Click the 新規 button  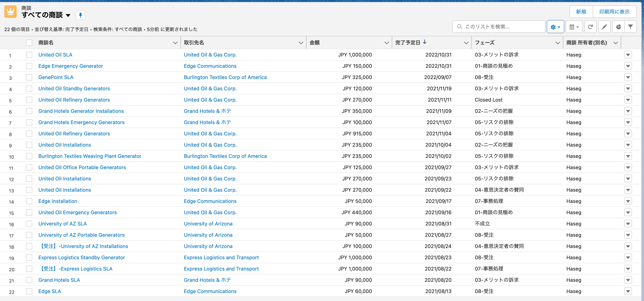point(581,12)
